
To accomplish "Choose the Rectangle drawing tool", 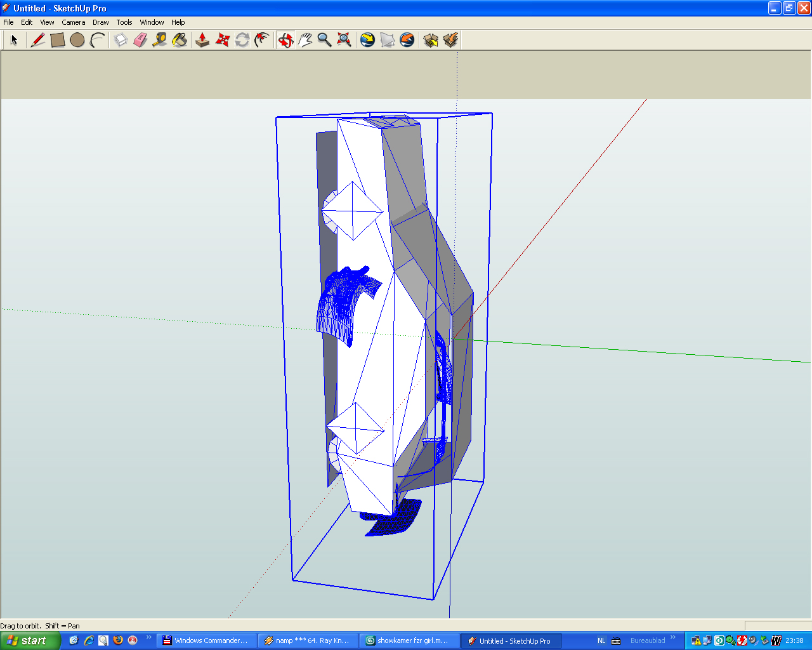I will coord(58,40).
